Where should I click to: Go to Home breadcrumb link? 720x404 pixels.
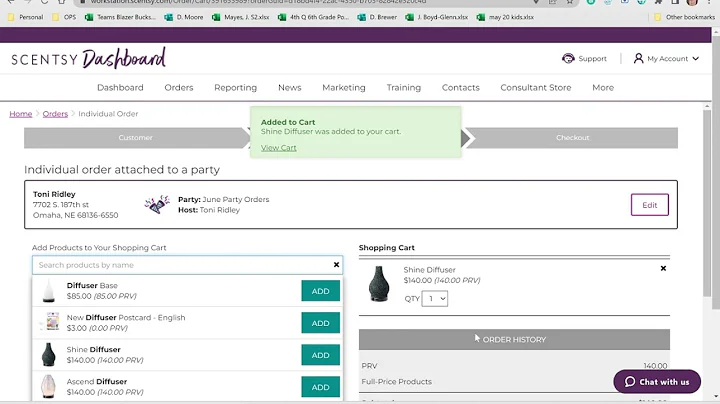21,113
